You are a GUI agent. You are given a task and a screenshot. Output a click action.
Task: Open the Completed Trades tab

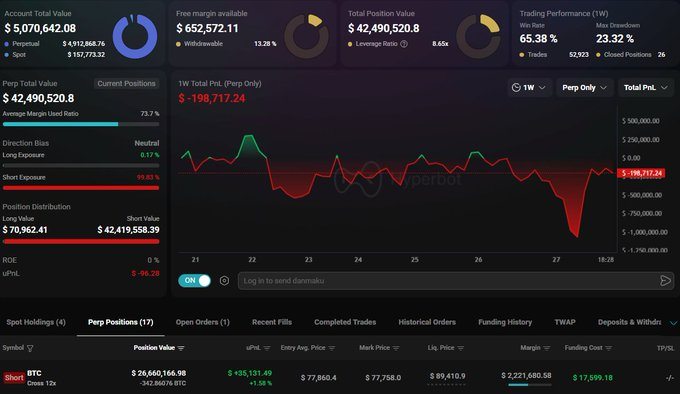tap(345, 322)
